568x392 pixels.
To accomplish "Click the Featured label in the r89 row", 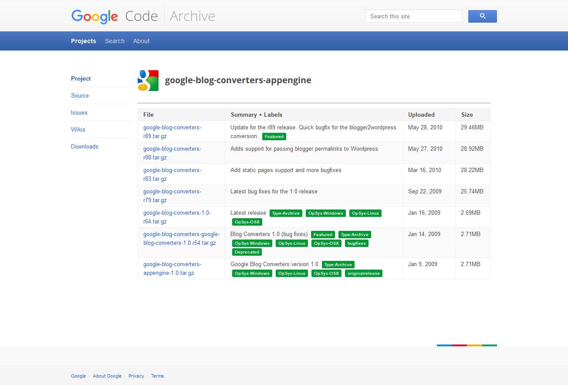I will [x=274, y=136].
